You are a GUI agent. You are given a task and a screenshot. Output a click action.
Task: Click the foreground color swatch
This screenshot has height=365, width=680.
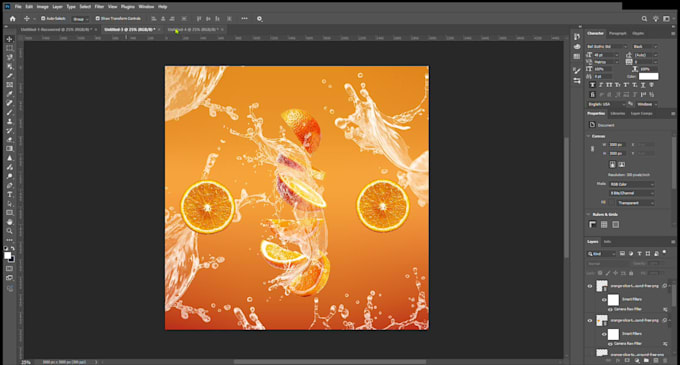[x=8, y=256]
